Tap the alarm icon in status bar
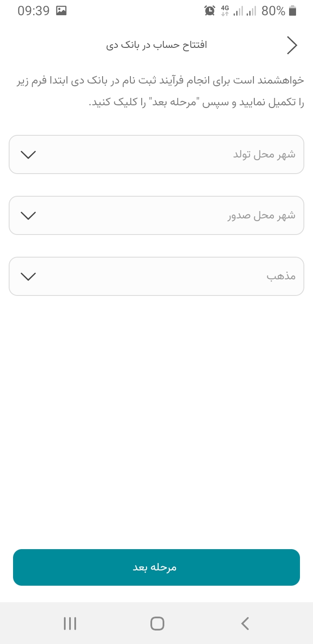313x644 pixels. (210, 11)
